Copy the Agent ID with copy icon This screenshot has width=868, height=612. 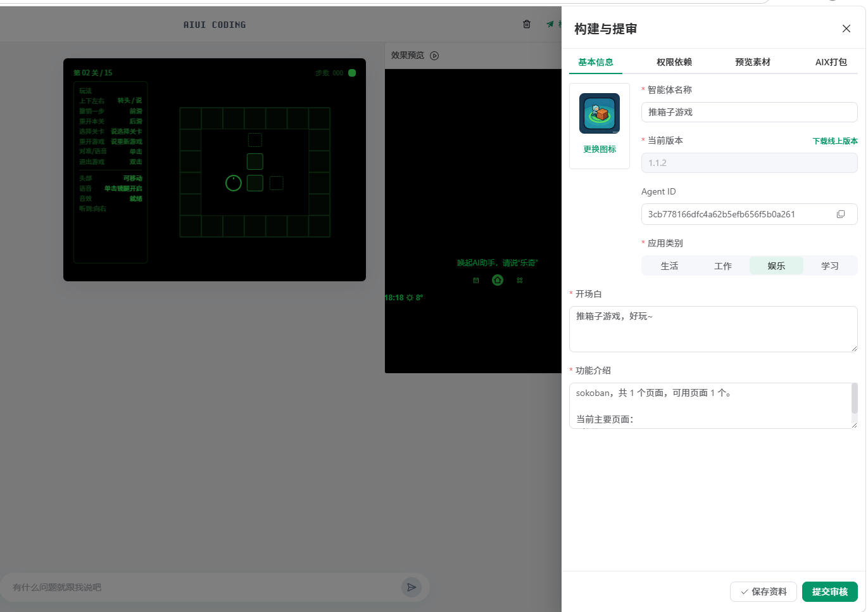pyautogui.click(x=841, y=214)
